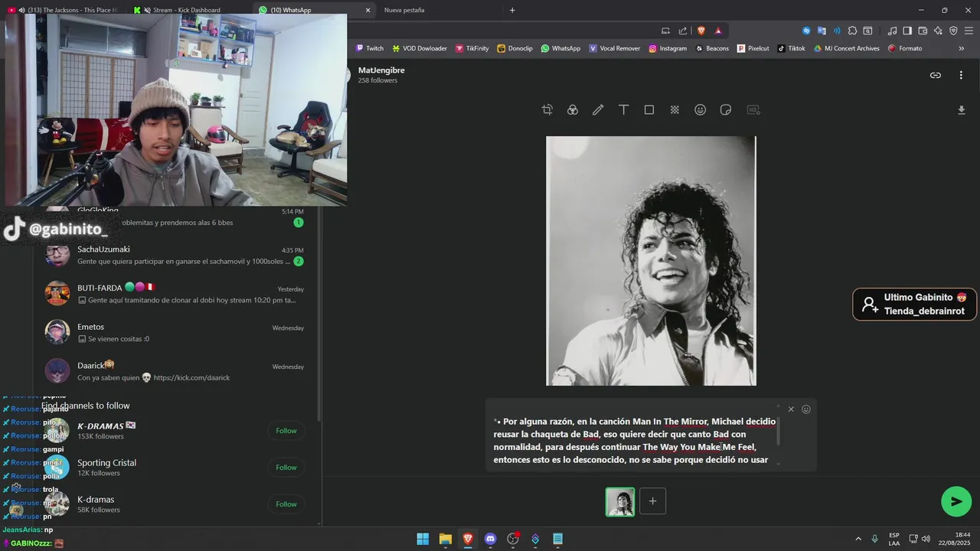Open Beacons bookmark
Image resolution: width=980 pixels, height=551 pixels.
[x=712, y=48]
